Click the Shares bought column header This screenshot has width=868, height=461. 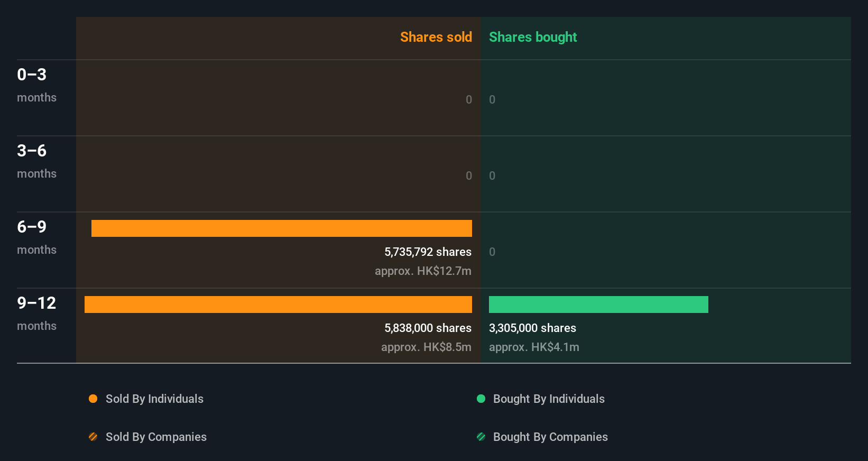533,37
